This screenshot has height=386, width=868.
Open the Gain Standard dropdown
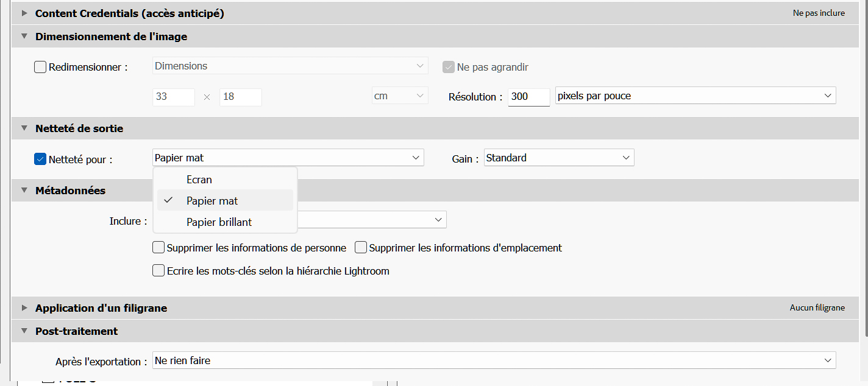(x=558, y=158)
